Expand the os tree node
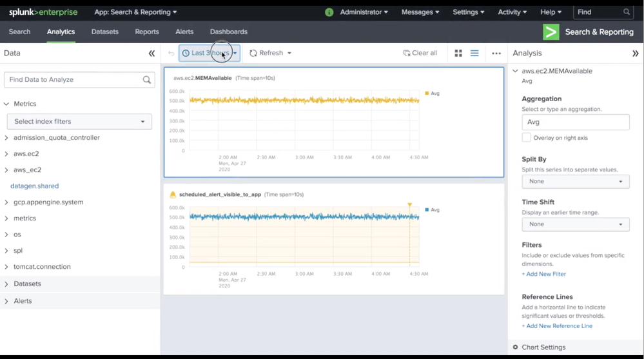 click(x=6, y=235)
